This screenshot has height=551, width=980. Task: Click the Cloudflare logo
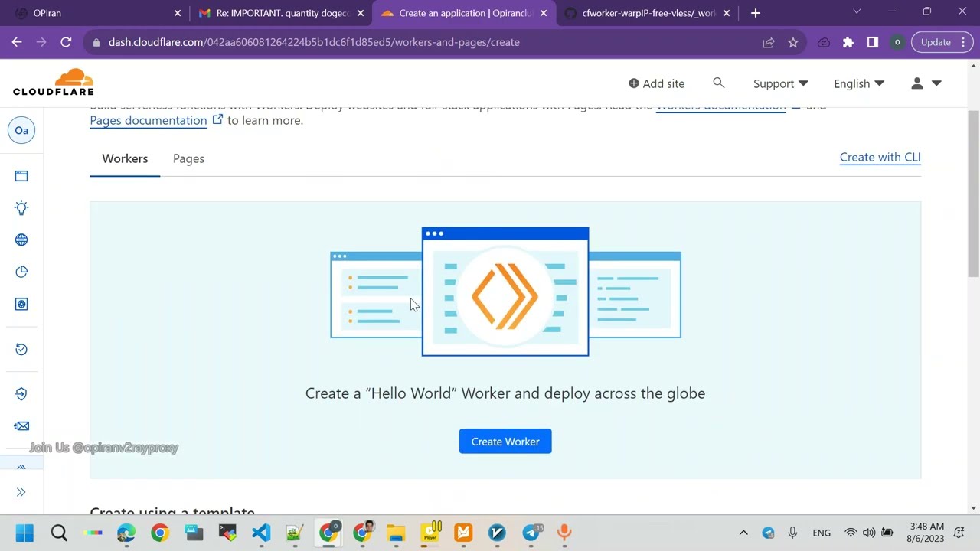pyautogui.click(x=54, y=83)
